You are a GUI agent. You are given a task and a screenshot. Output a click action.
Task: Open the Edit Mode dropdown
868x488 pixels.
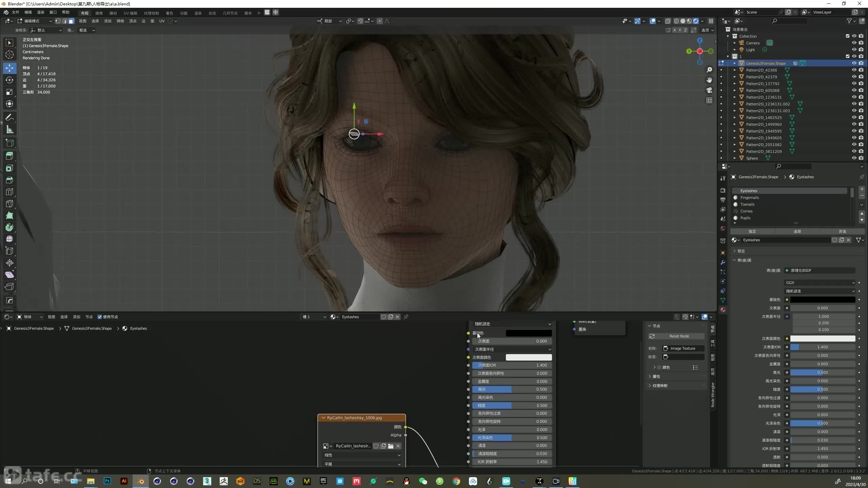(x=34, y=21)
